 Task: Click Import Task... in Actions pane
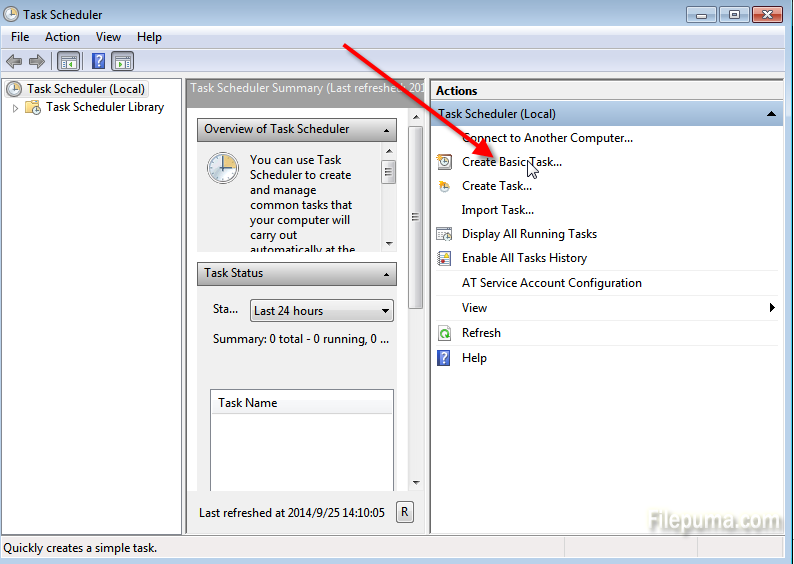497,210
